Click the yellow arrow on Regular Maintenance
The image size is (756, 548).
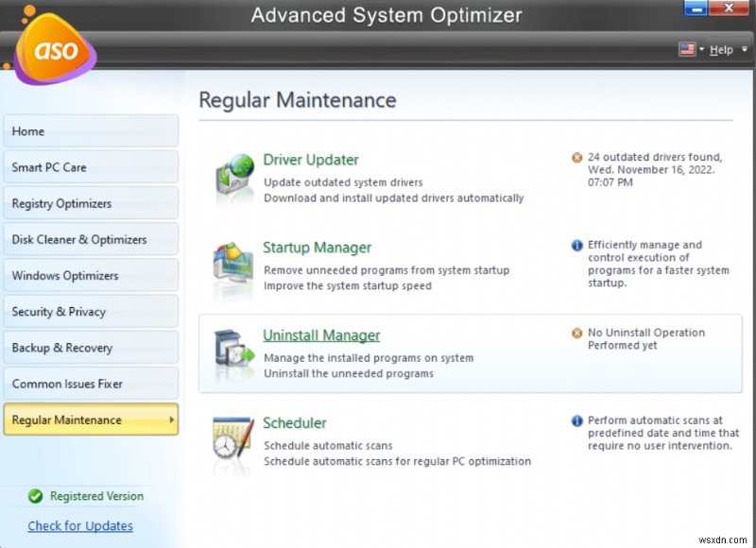(x=170, y=420)
